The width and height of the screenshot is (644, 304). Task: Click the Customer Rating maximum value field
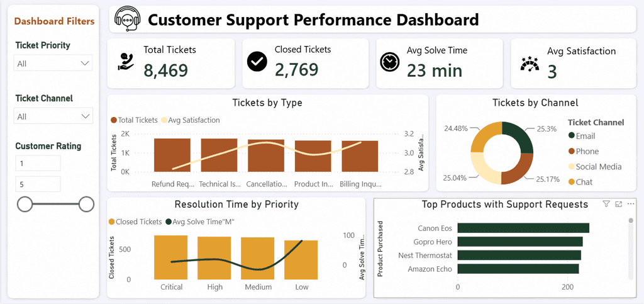(38, 184)
